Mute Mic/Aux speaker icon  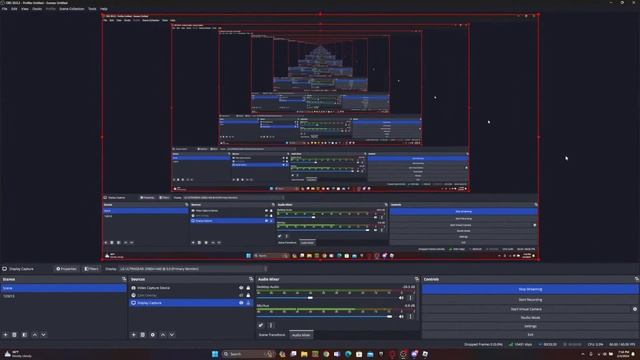401,316
